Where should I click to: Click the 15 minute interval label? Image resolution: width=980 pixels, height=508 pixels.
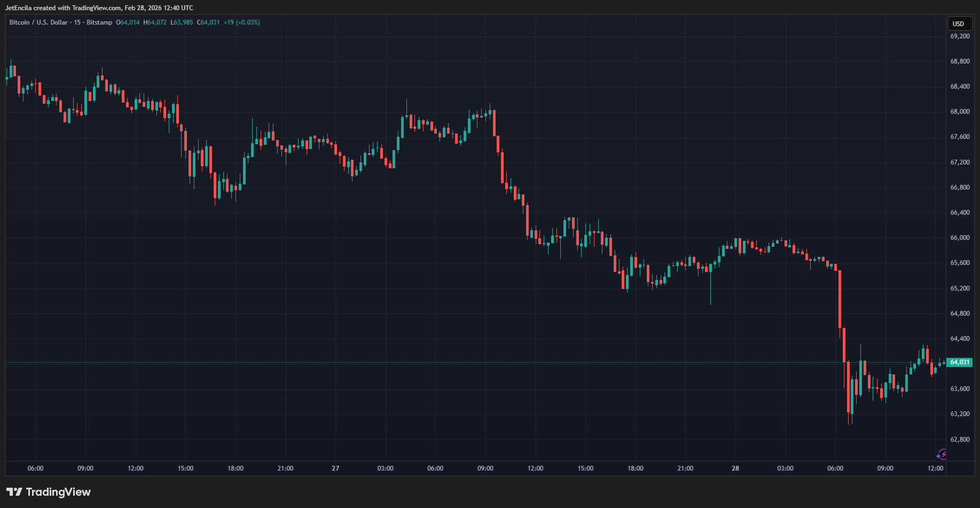coord(77,22)
